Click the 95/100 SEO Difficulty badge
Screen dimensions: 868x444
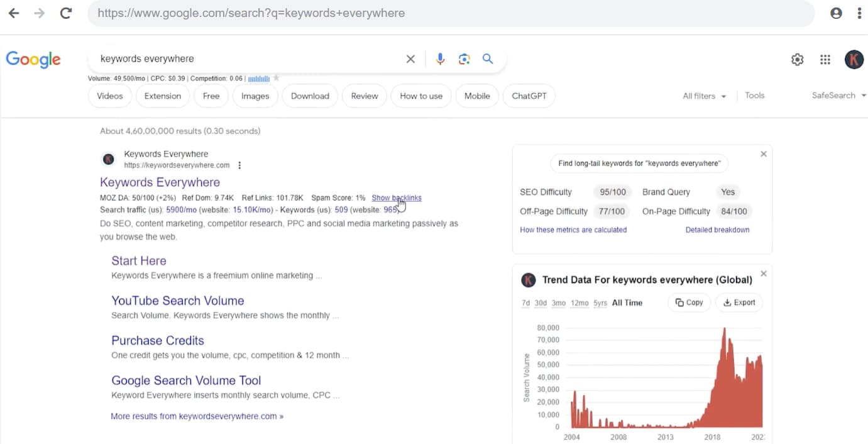coord(612,192)
